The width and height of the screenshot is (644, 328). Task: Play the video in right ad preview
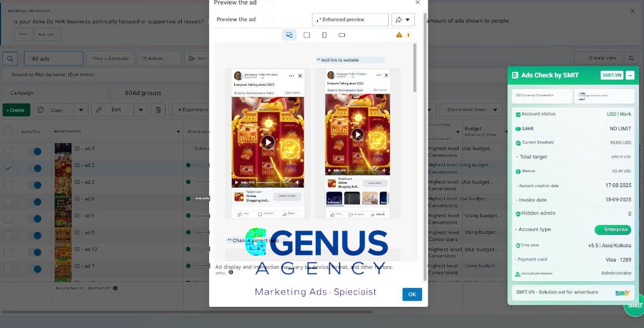tap(358, 134)
